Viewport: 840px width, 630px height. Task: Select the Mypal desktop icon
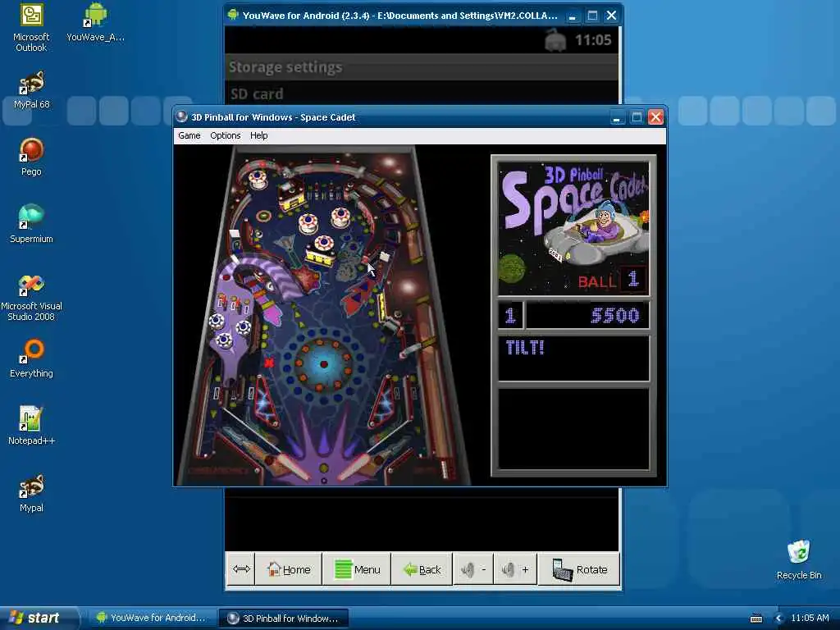point(31,493)
